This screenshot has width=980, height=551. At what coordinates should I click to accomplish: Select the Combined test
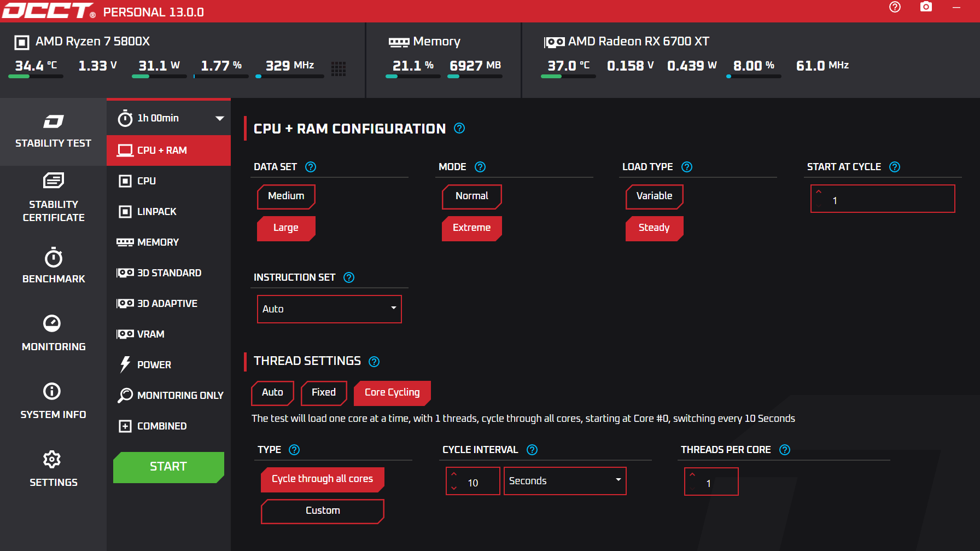coord(168,426)
